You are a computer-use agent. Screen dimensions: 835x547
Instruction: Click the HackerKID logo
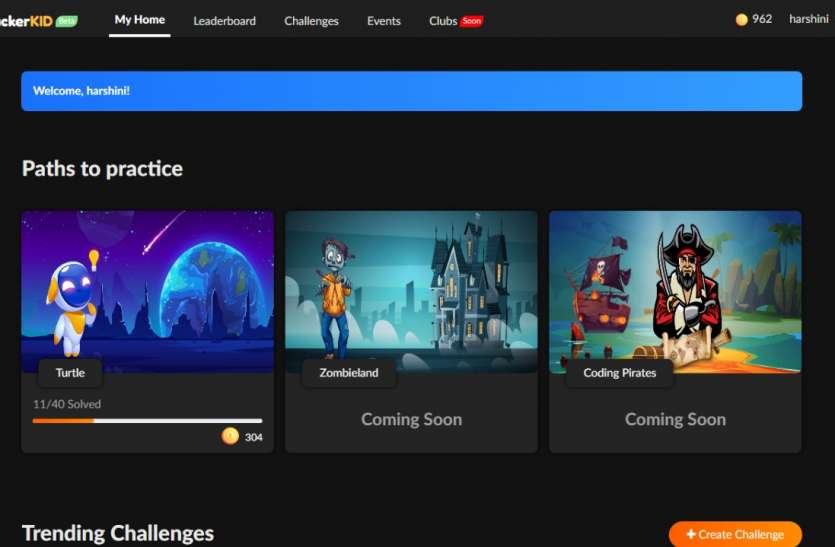coord(26,21)
